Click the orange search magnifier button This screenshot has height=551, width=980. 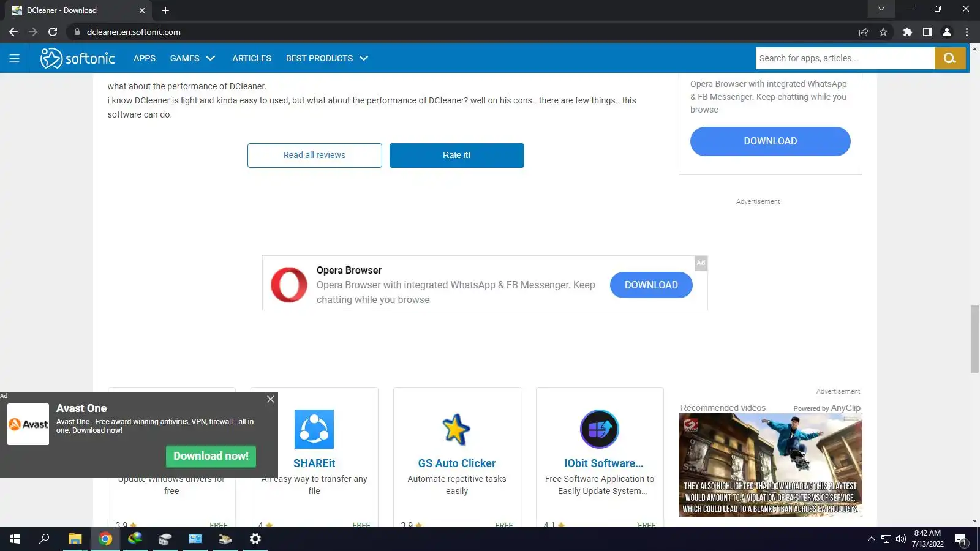pos(950,58)
